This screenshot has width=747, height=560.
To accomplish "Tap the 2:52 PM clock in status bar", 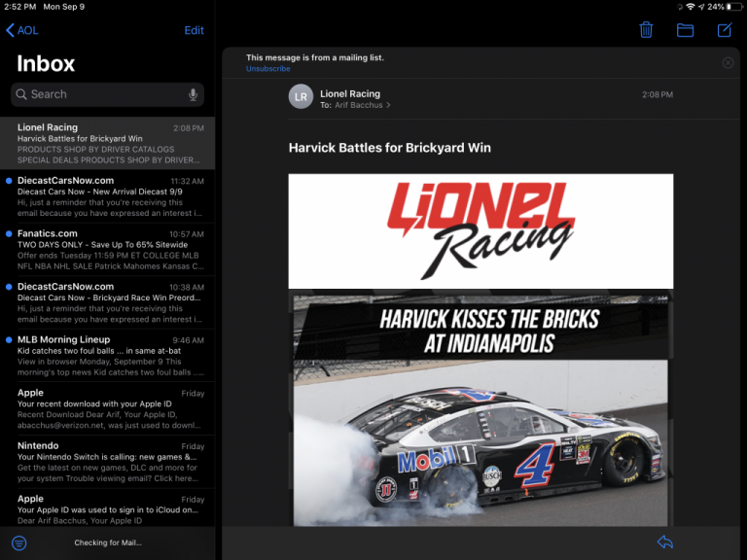I will tap(20, 7).
